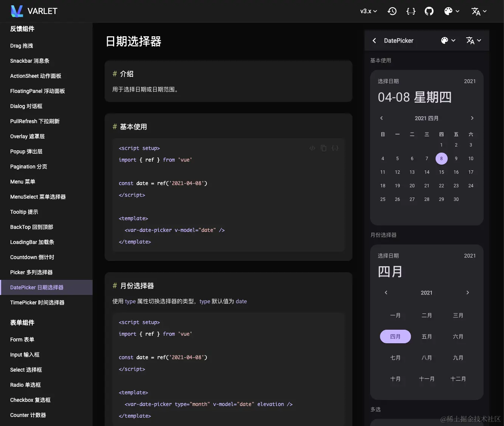Screen dimensions: 504x426
Task: Open Snackbar 消息条 sidebar item
Action: click(x=46, y=61)
